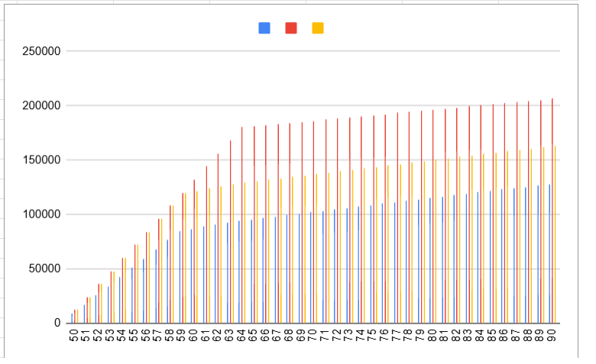Select the x-axis label 64
Viewport: 596px width, 364px height.
241,335
